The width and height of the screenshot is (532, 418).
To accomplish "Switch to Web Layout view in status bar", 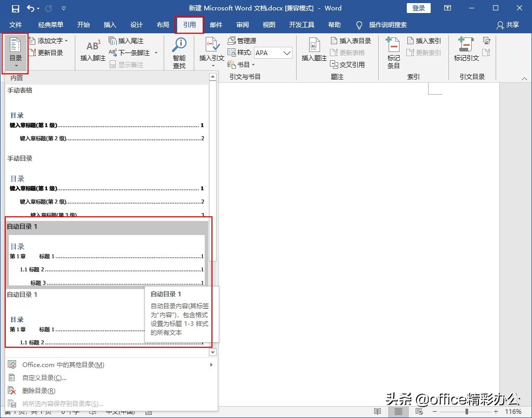I will [419, 412].
